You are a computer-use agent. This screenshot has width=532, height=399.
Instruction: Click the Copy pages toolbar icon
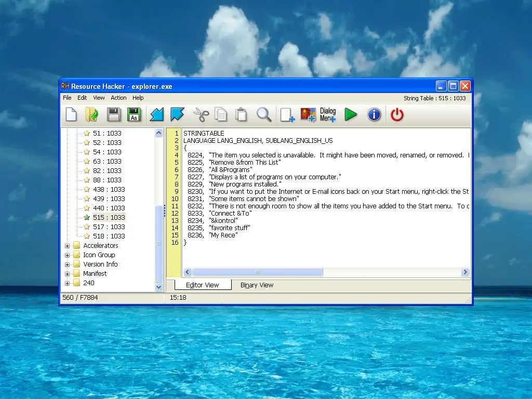[x=221, y=114]
